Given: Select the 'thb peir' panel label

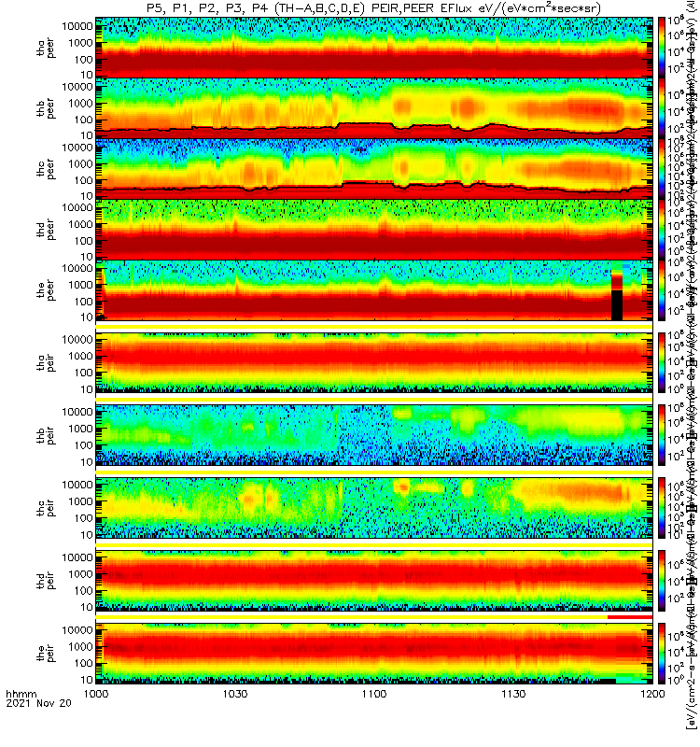Looking at the screenshot, I should coord(46,435).
